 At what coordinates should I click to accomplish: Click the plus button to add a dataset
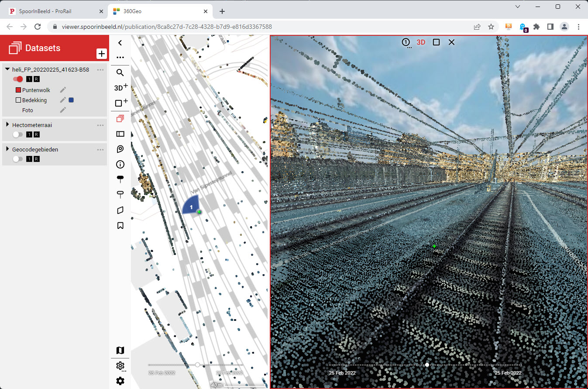coord(102,53)
